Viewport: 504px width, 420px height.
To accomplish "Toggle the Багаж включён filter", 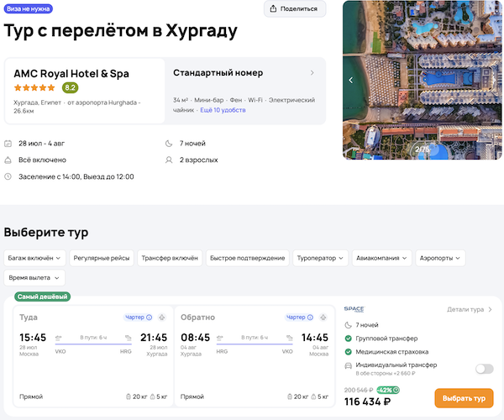I will coord(34,258).
